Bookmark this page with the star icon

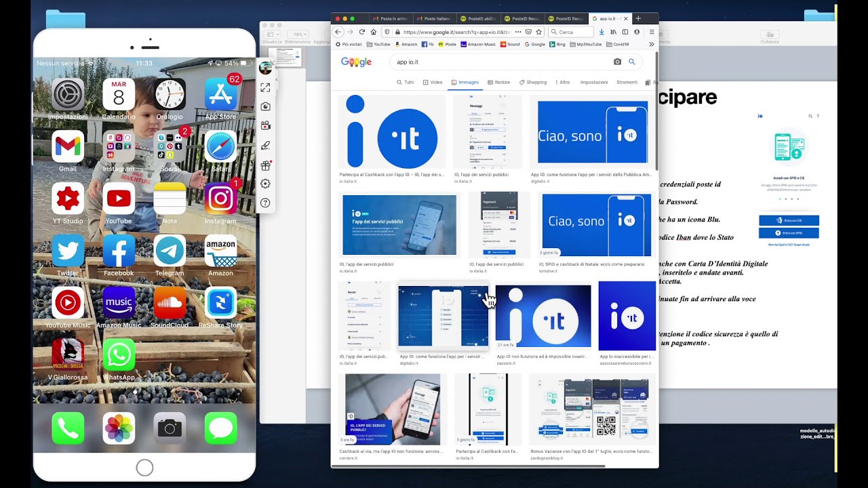point(538,32)
